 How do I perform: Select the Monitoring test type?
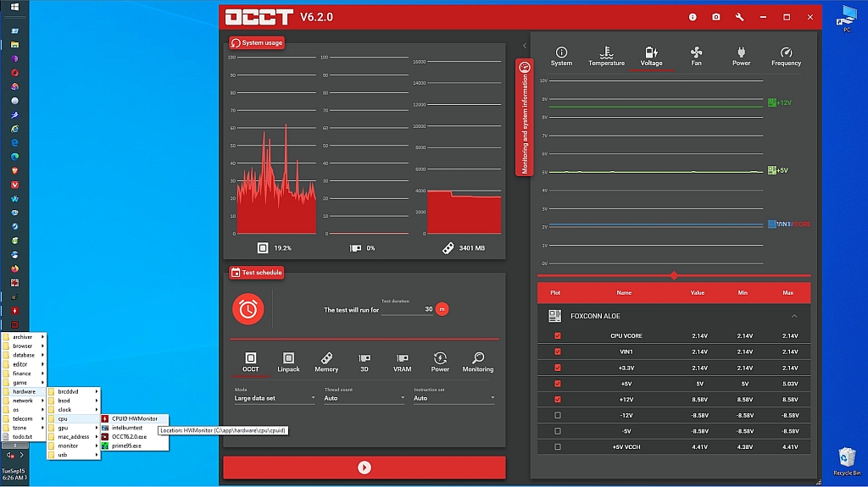point(478,362)
